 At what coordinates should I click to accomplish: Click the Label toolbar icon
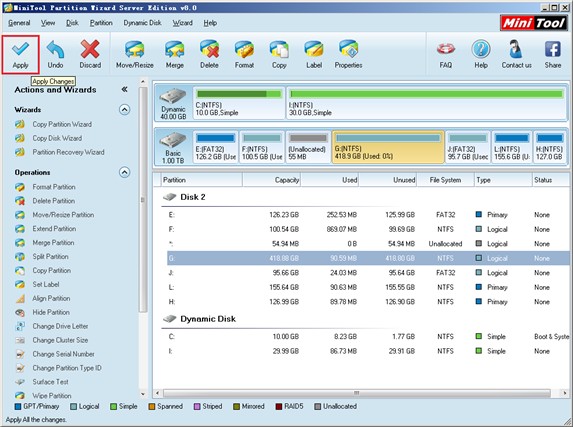[x=314, y=54]
